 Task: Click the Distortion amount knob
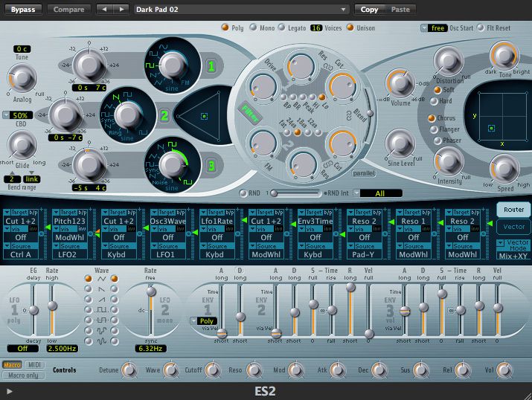tap(449, 62)
